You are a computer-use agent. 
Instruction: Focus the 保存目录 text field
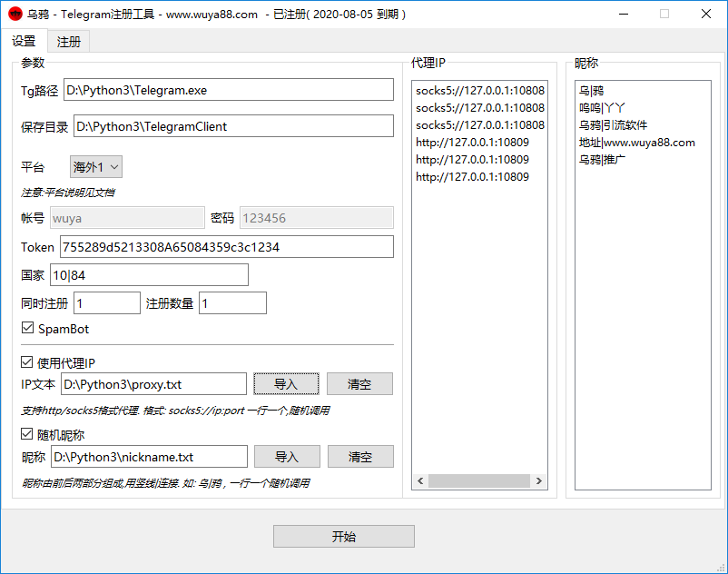(233, 126)
